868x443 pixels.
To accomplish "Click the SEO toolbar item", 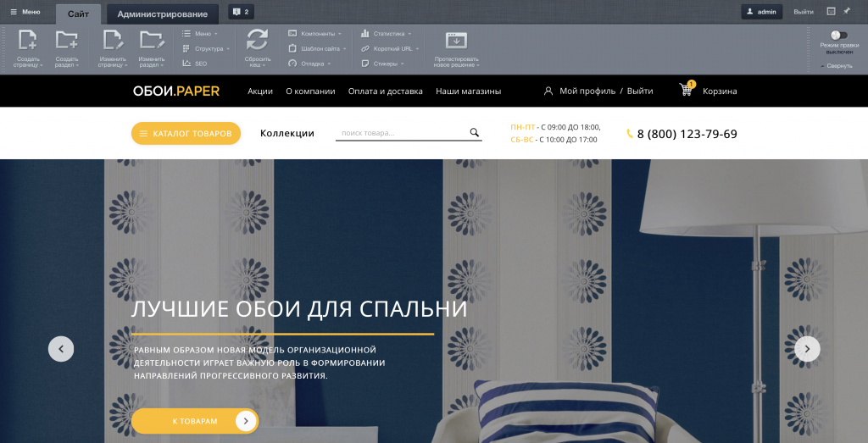I will point(194,64).
